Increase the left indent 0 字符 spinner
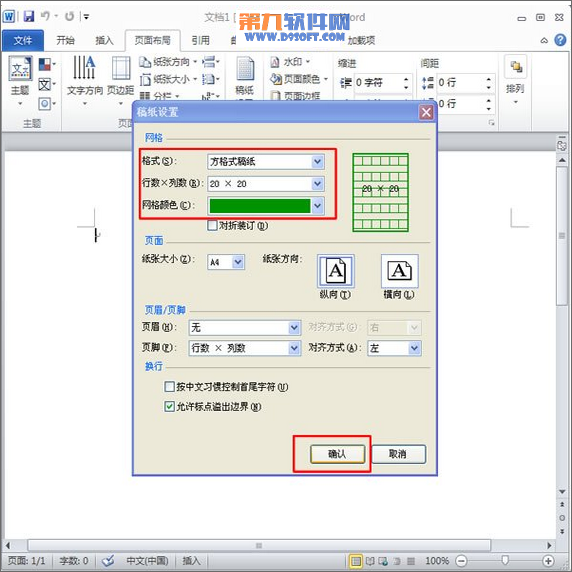 tap(406, 79)
